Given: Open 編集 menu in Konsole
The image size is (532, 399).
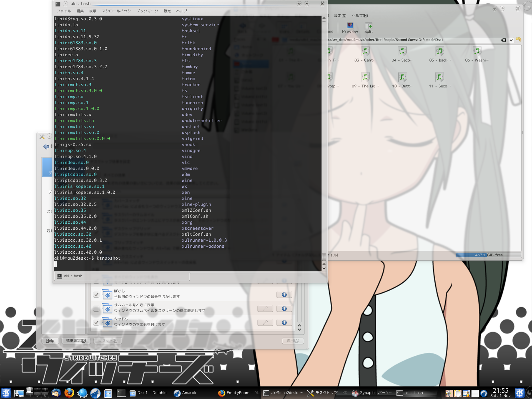Looking at the screenshot, I should click(80, 11).
